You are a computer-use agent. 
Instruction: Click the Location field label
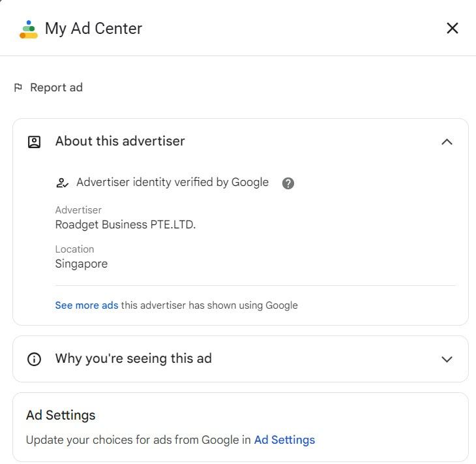coord(74,249)
